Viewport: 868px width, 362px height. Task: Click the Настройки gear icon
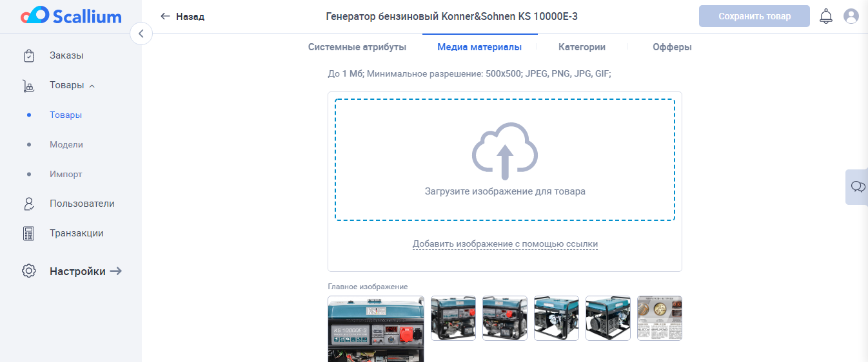tap(29, 271)
